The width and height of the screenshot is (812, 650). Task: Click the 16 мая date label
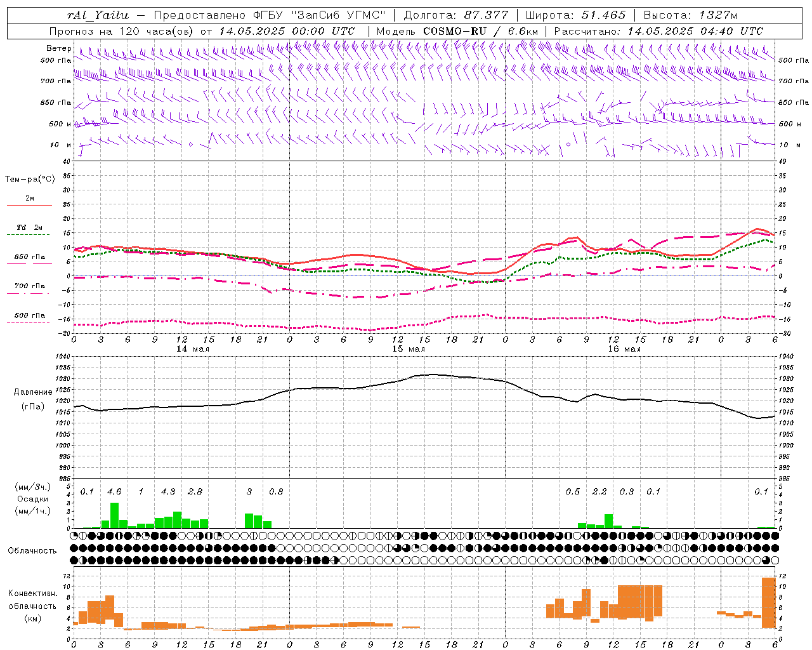(x=624, y=349)
